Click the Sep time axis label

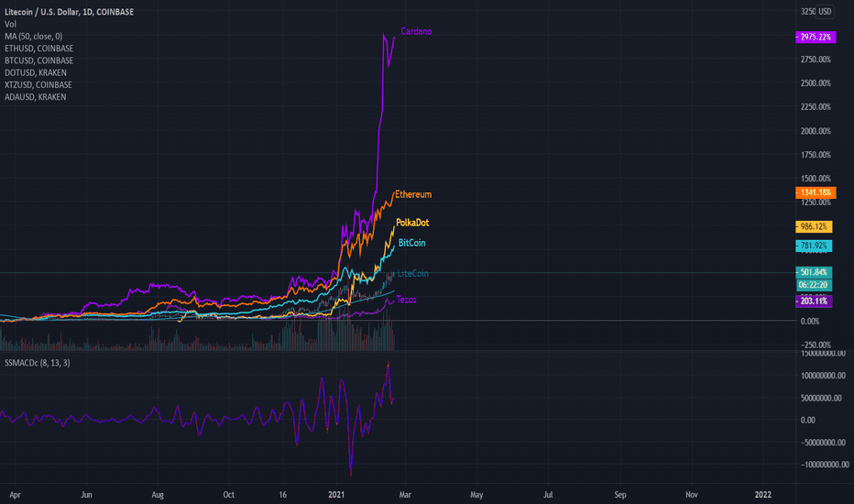point(620,495)
